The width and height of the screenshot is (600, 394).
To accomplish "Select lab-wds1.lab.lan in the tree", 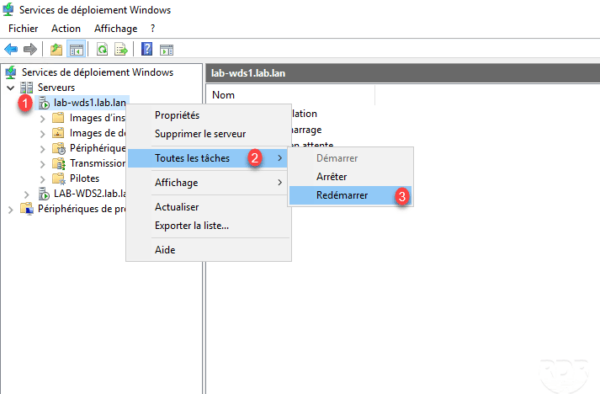I will (x=90, y=103).
